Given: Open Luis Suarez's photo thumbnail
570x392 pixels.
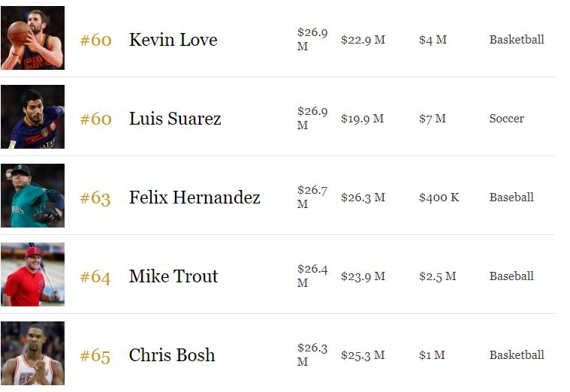Looking at the screenshot, I should click(33, 116).
